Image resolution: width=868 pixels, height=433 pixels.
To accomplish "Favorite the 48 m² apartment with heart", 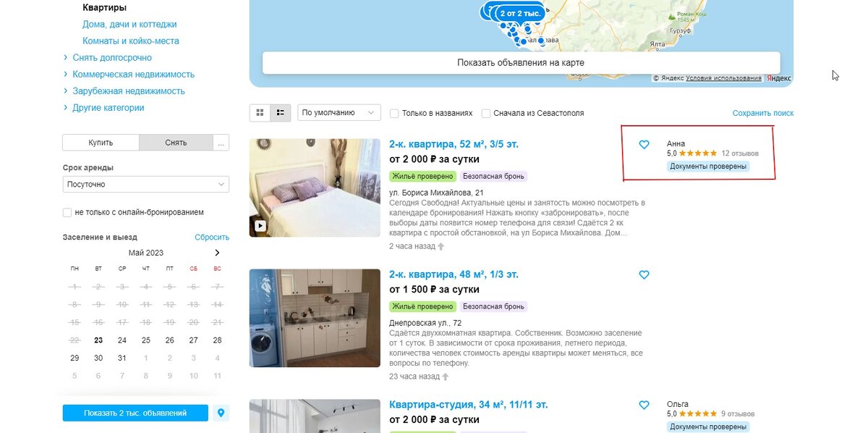I will [644, 275].
